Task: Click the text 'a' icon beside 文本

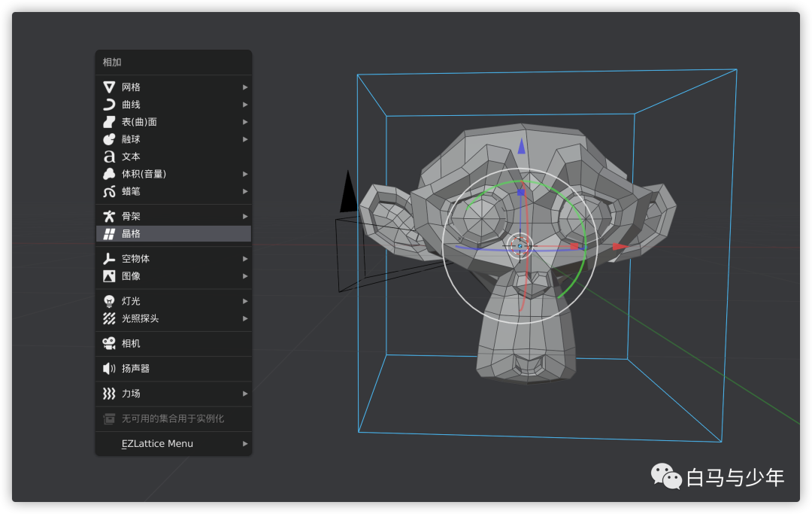Action: tap(109, 157)
